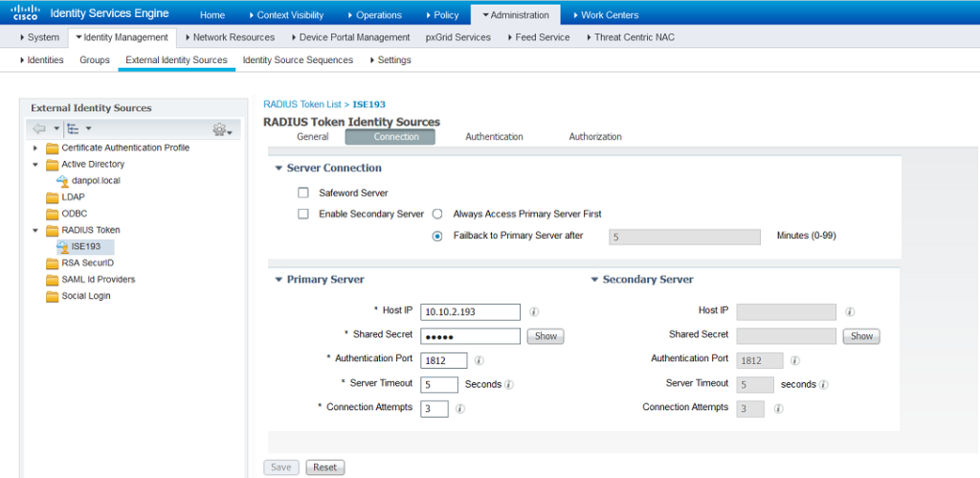Switch to the Authentication tab
980x478 pixels.
click(494, 136)
